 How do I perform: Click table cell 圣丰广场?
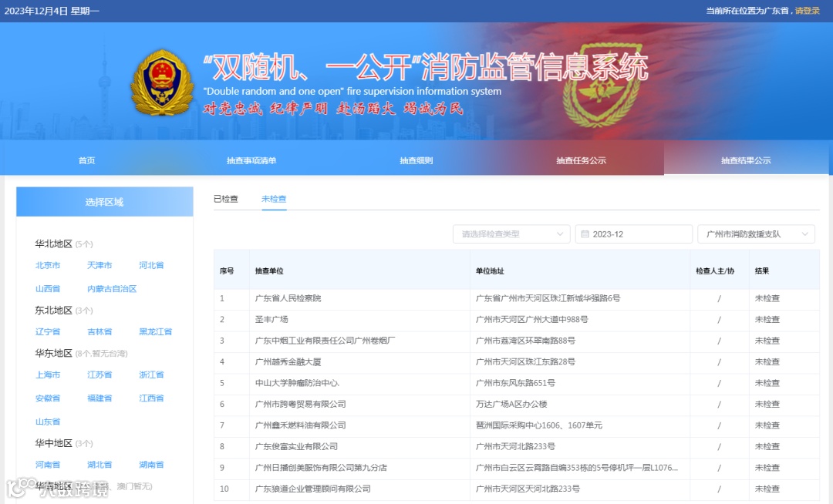[271, 319]
